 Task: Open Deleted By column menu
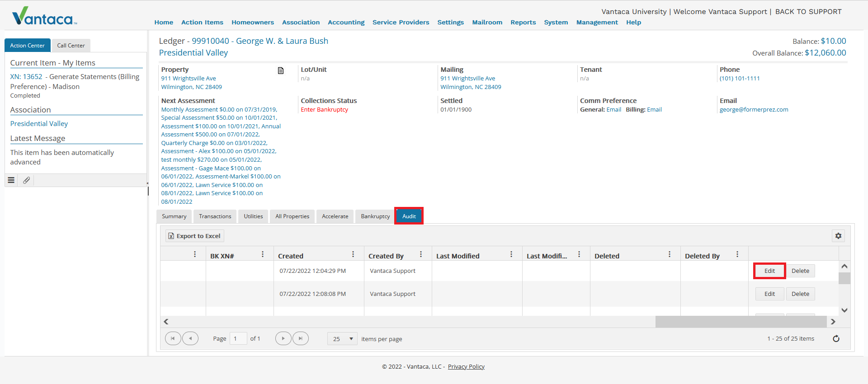737,254
